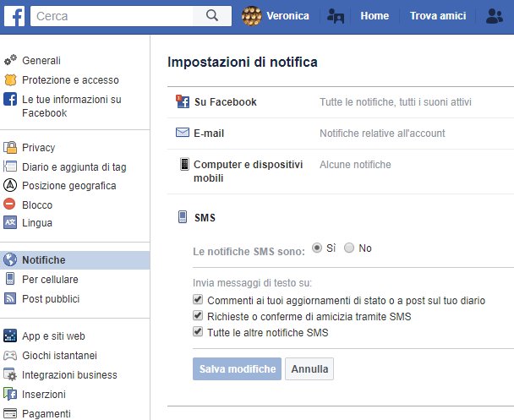The height and width of the screenshot is (420, 514).
Task: Expand the E-mail notification row
Action: pos(341,134)
